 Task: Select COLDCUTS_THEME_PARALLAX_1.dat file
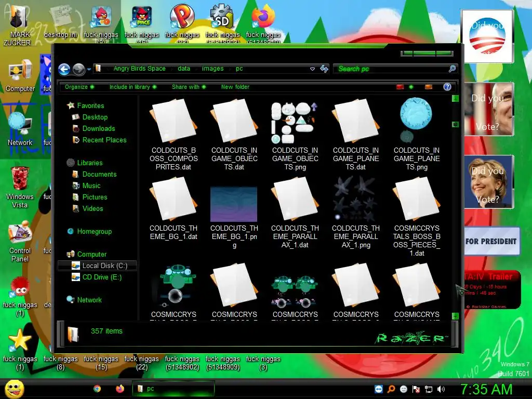point(295,212)
